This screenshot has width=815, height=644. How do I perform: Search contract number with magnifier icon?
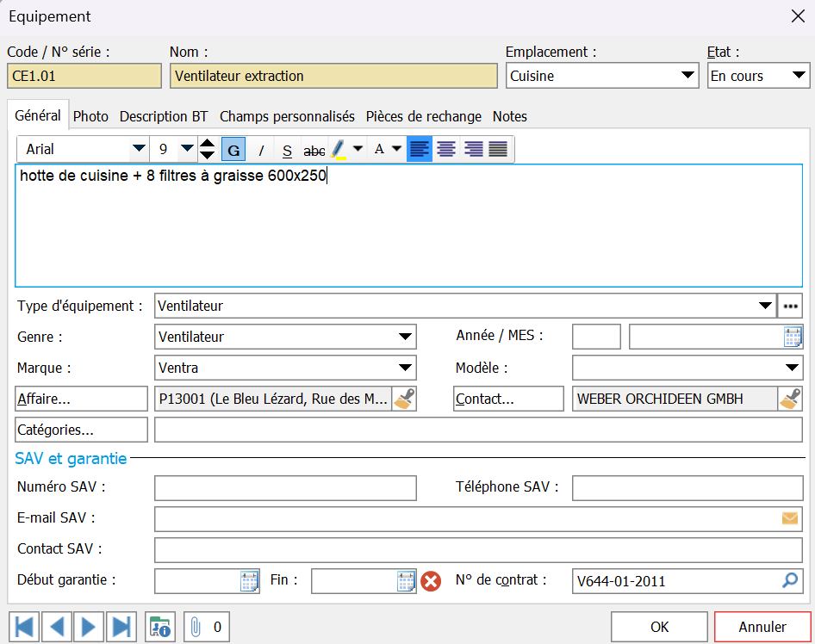click(x=790, y=581)
